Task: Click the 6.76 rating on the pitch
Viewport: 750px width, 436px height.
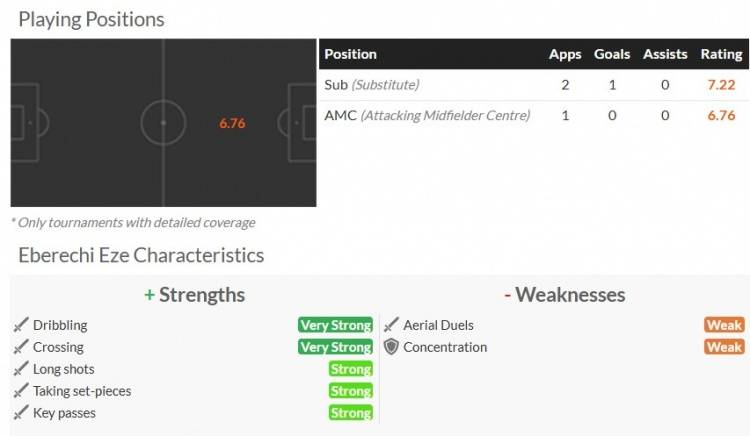Action: [x=232, y=124]
